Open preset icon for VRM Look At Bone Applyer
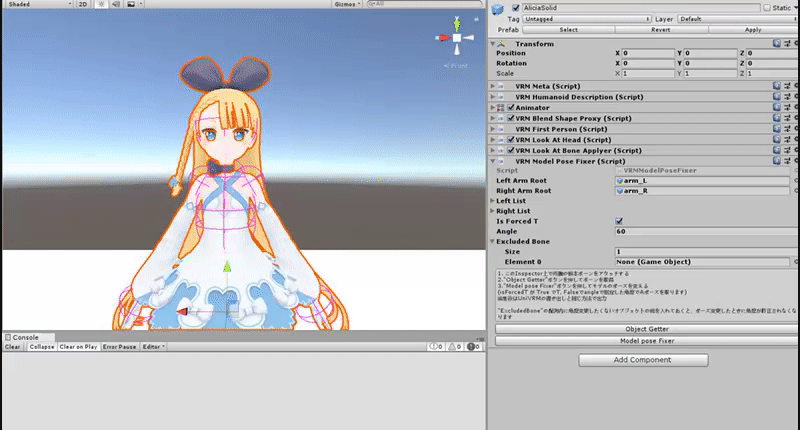This screenshot has height=430, width=800. pyautogui.click(x=787, y=150)
